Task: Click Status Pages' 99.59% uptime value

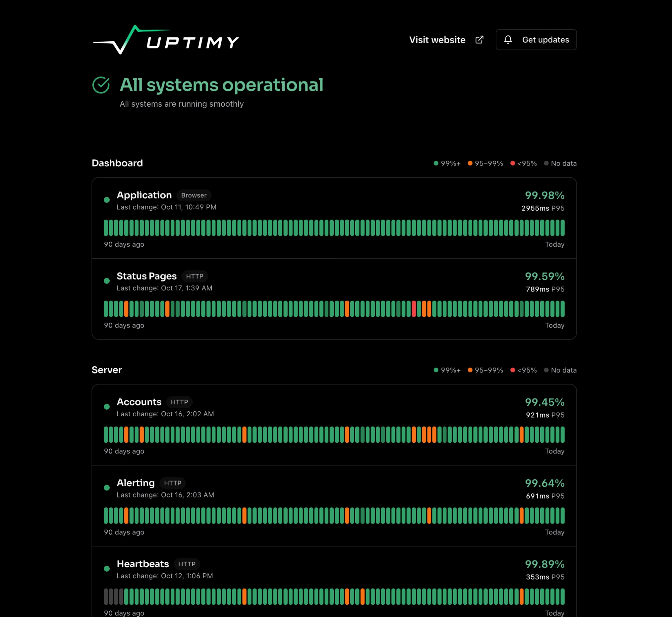Action: point(545,276)
